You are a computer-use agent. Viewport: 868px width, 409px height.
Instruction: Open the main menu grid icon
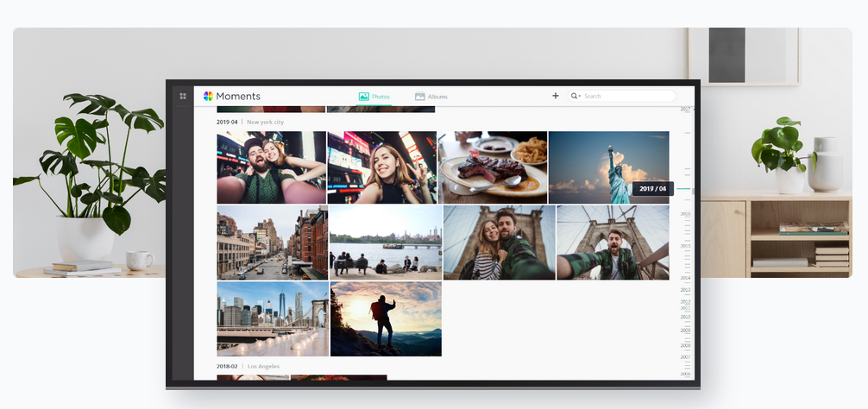(x=182, y=96)
